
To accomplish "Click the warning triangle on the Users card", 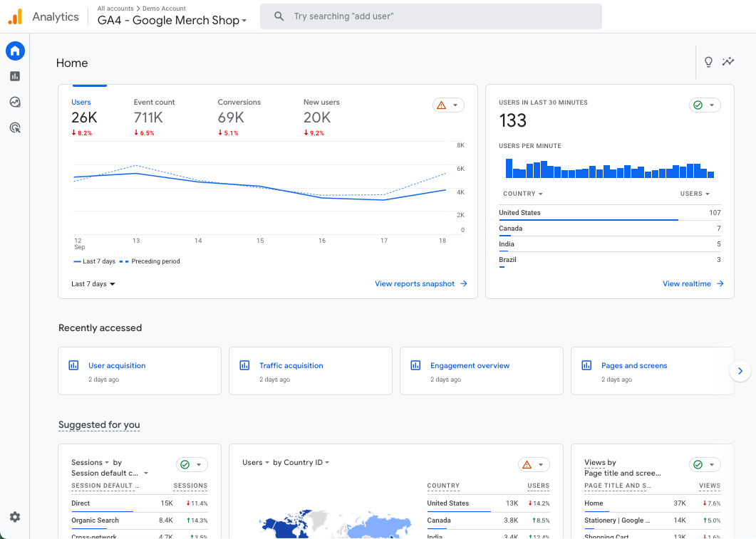I will point(441,104).
